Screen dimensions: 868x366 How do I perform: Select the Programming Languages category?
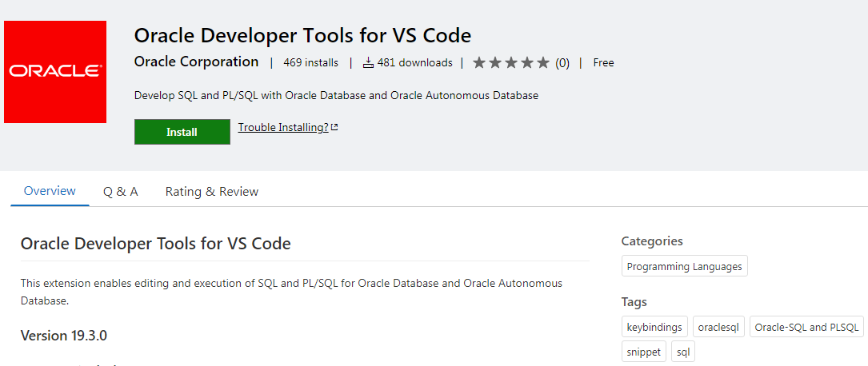point(684,266)
